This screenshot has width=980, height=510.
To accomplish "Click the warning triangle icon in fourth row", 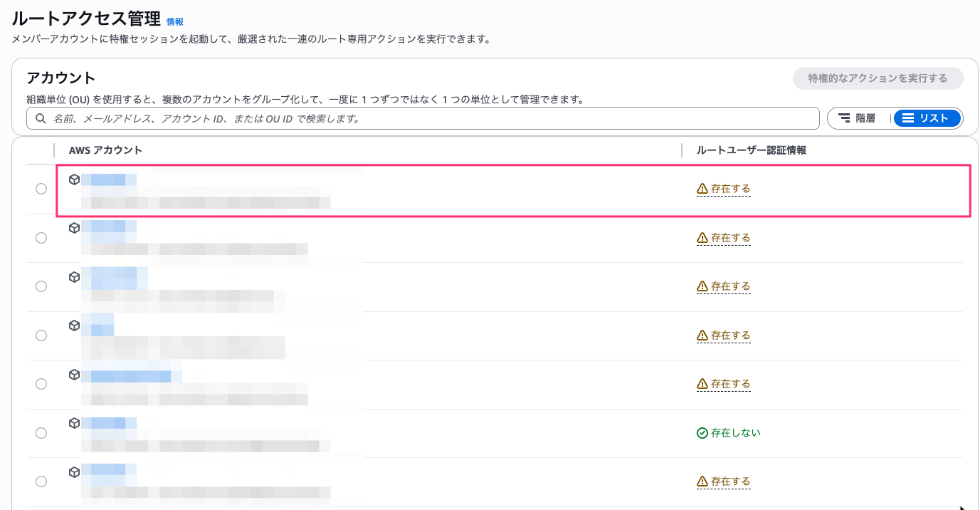I will point(702,335).
